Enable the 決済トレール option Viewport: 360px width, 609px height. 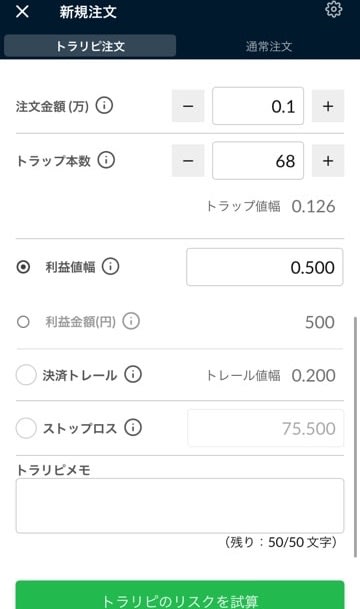click(26, 375)
